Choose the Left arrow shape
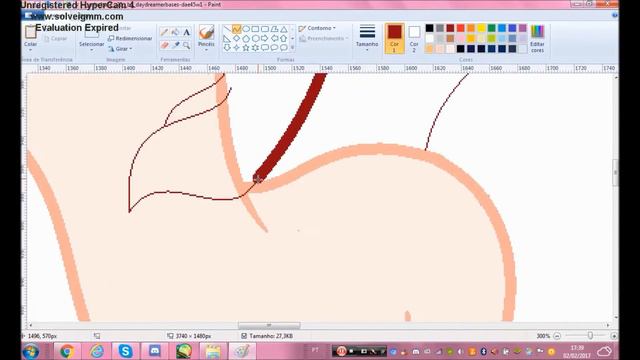This screenshot has height=360, width=640. pyautogui.click(x=274, y=38)
